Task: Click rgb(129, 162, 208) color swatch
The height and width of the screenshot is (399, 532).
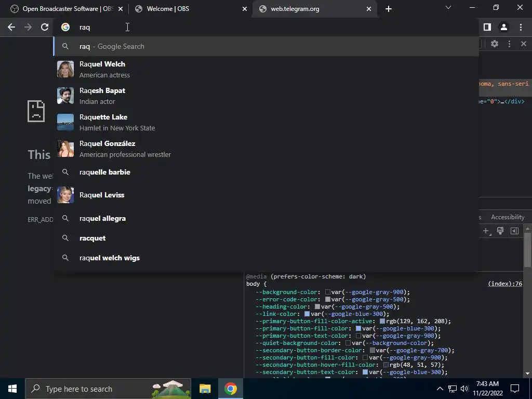Action: click(x=382, y=321)
